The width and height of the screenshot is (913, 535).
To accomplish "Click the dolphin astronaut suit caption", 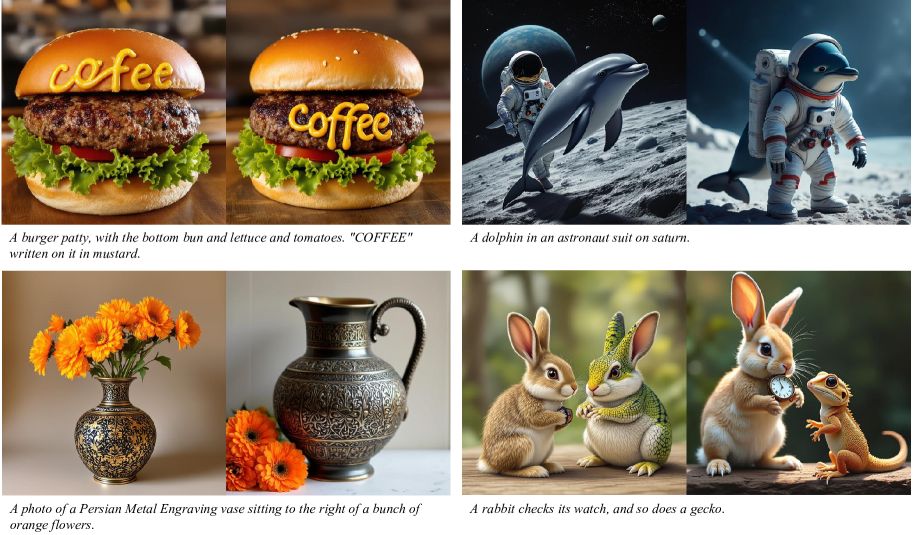I will coord(580,238).
